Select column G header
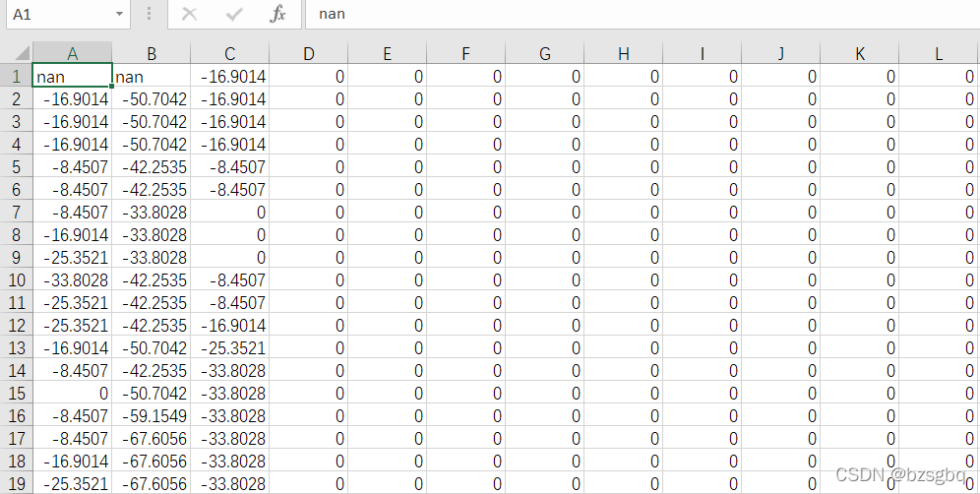Viewport: 980px width, 494px height. click(545, 53)
